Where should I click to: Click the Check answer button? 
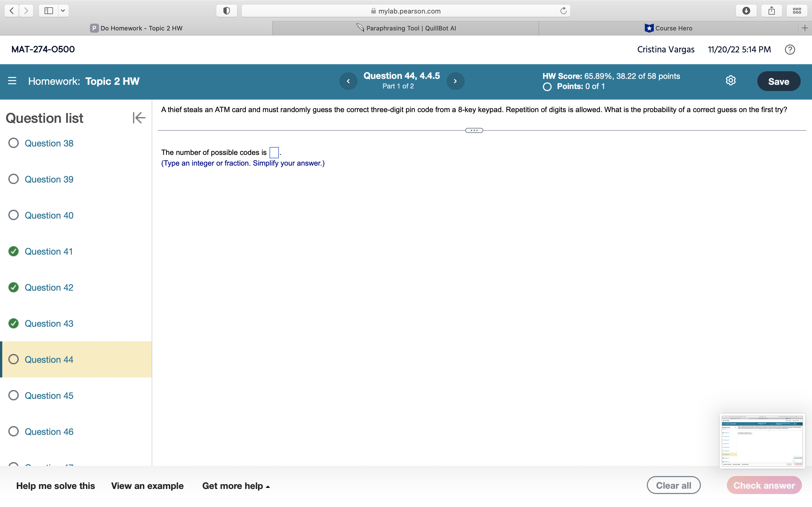click(x=764, y=485)
